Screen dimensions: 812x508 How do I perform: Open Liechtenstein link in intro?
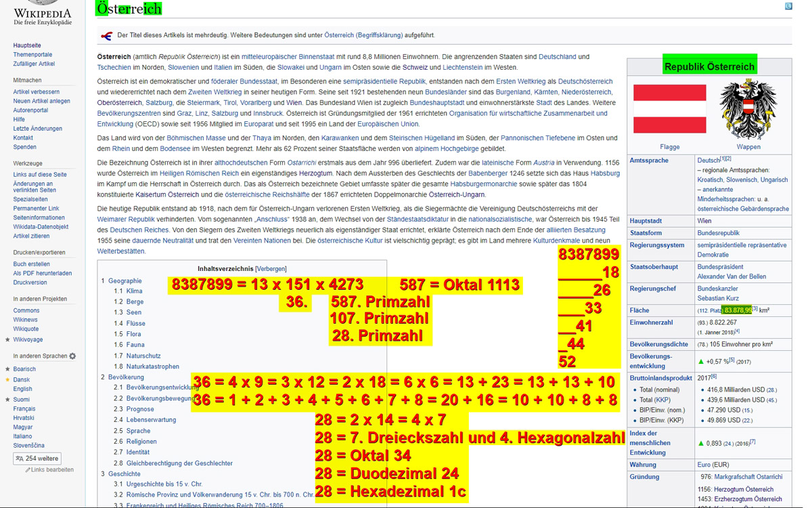(463, 68)
